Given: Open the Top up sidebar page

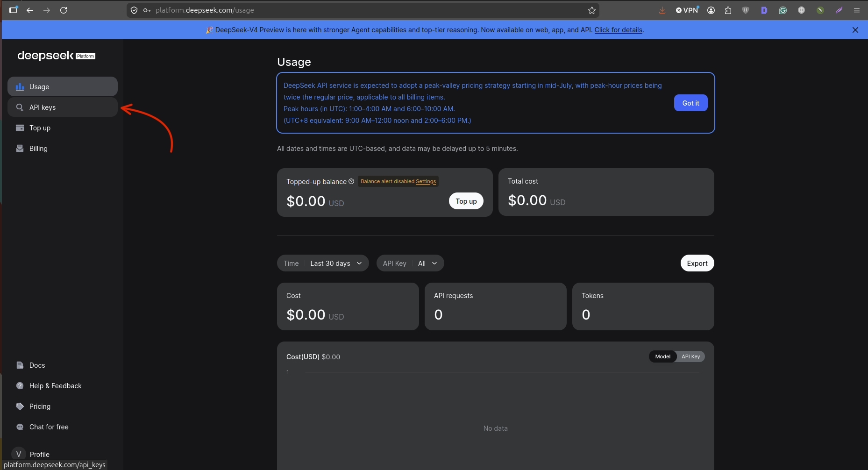Looking at the screenshot, I should [x=63, y=128].
